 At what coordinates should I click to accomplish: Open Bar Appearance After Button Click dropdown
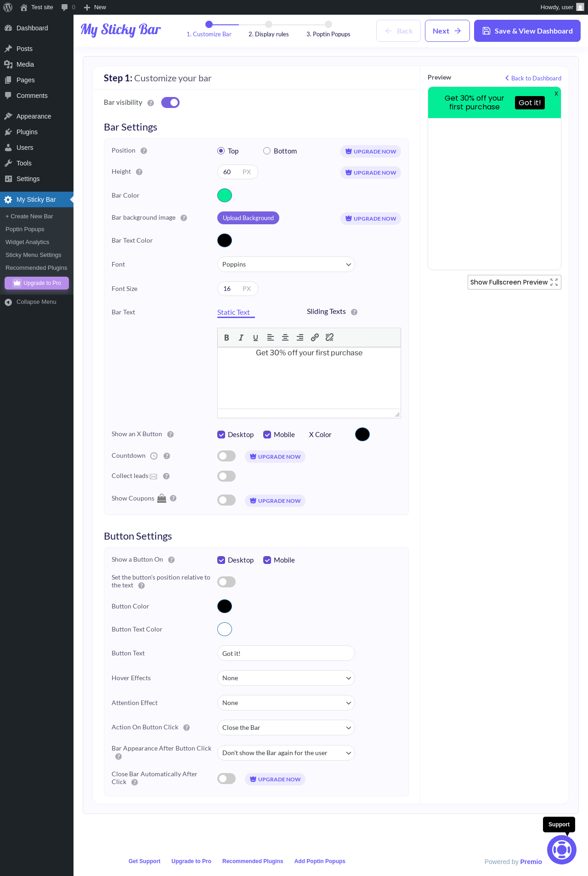[286, 753]
